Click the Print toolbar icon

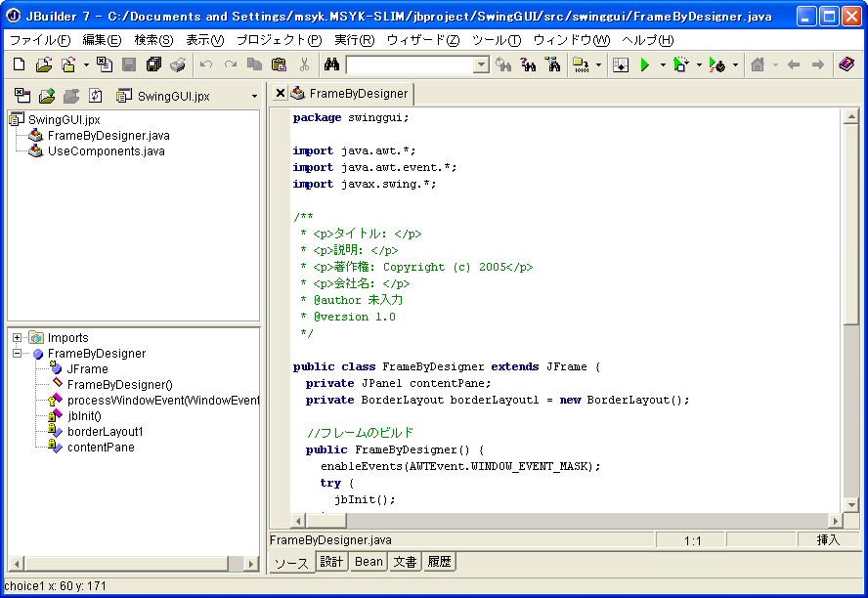point(177,64)
